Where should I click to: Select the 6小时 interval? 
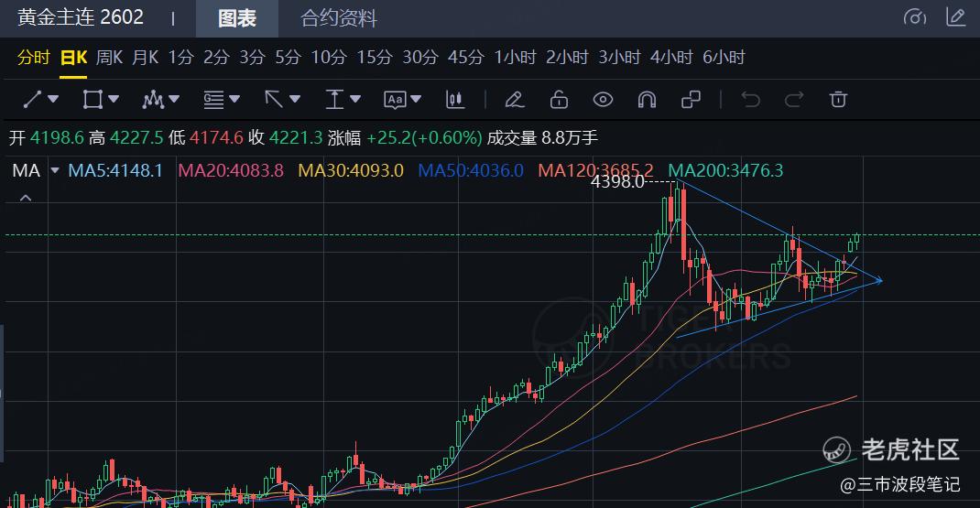click(x=724, y=58)
